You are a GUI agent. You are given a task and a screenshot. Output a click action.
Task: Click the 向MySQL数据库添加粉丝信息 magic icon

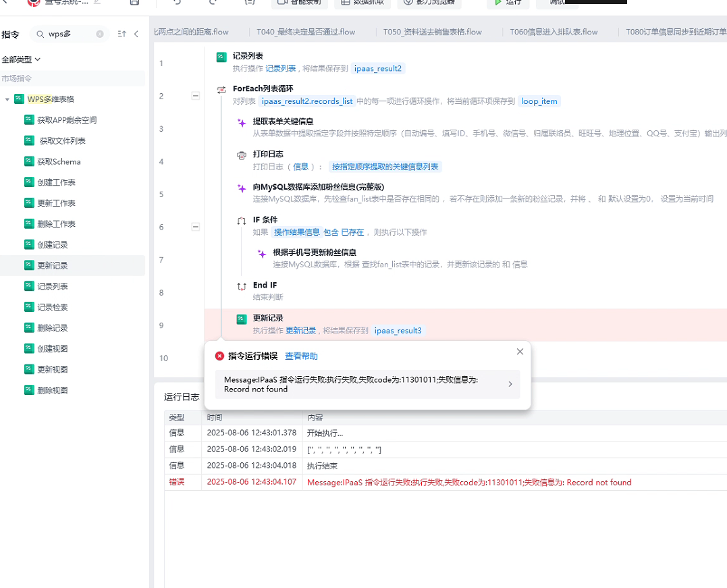click(x=242, y=188)
